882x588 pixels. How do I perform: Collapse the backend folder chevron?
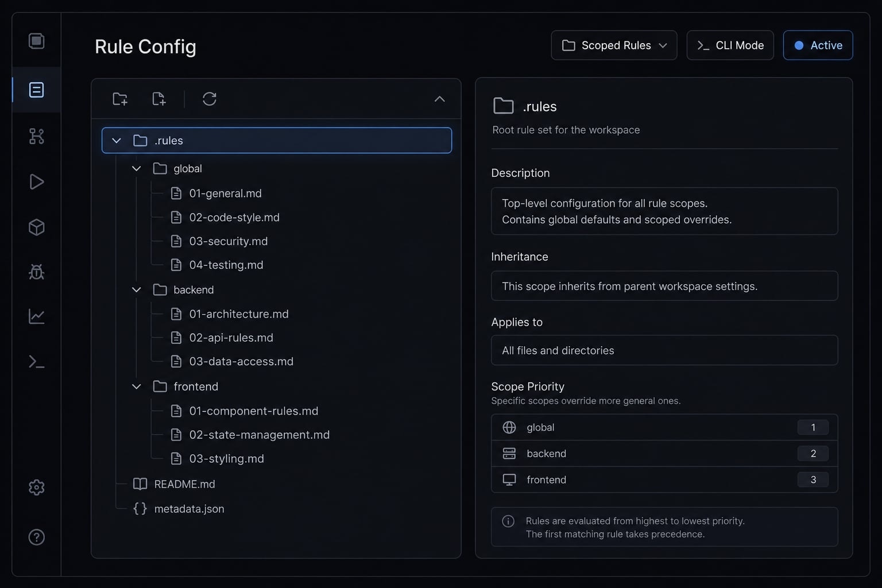(136, 290)
